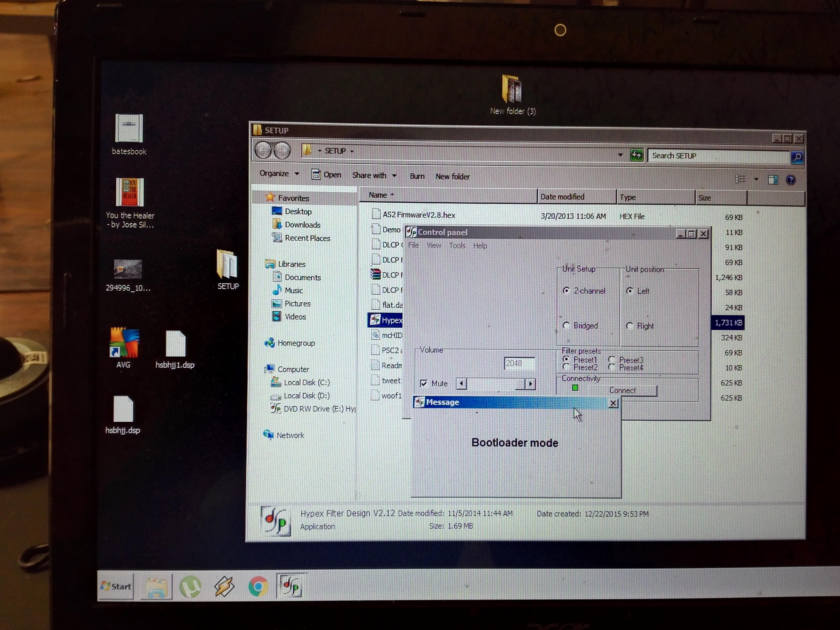This screenshot has height=630, width=840.
Task: Open the view options dropdown arrow
Action: [756, 179]
